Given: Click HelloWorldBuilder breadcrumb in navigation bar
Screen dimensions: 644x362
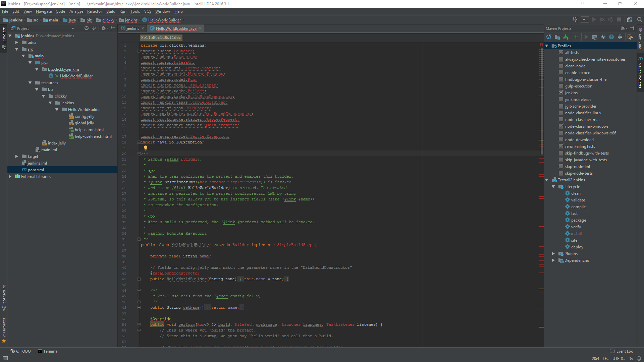Looking at the screenshot, I should pos(162,20).
